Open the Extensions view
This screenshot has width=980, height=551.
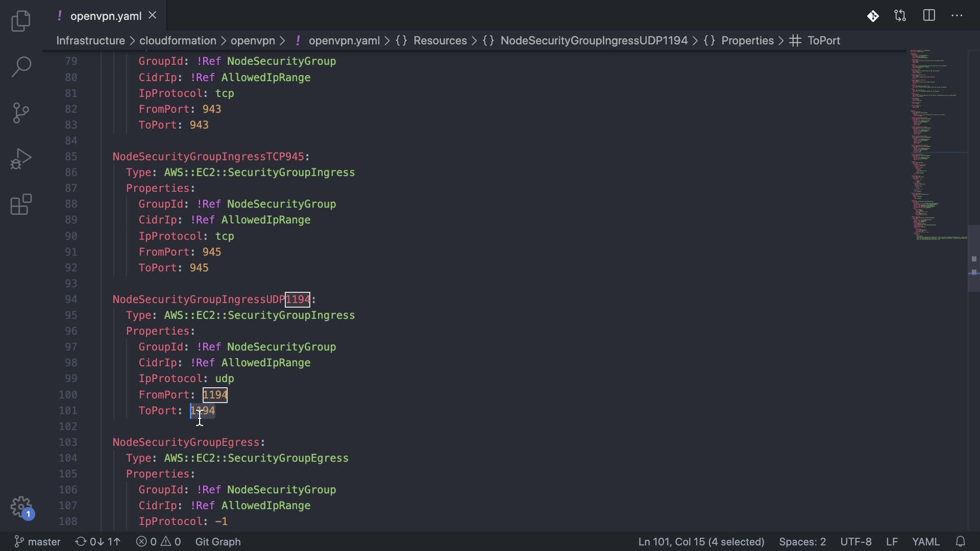21,205
